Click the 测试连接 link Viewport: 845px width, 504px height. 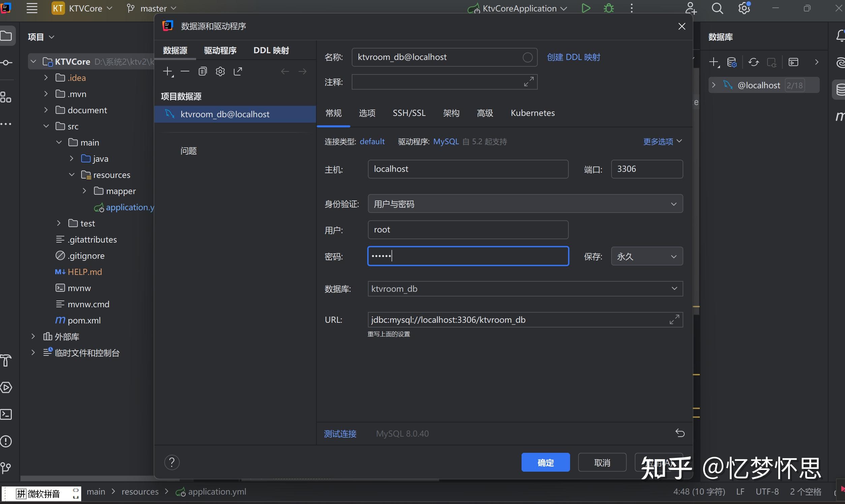coord(340,434)
